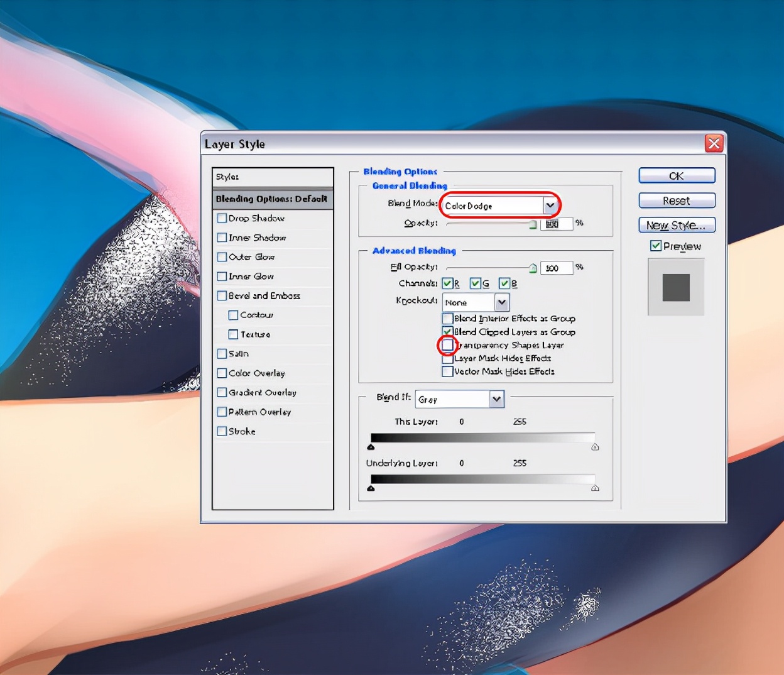Click Underlying Layer white point slider triangle
Screen dimensions: 784x675
(595, 488)
